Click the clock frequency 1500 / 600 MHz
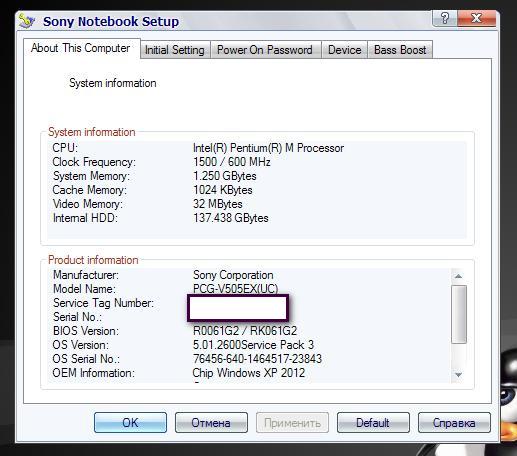The height and width of the screenshot is (456, 517). point(232,162)
